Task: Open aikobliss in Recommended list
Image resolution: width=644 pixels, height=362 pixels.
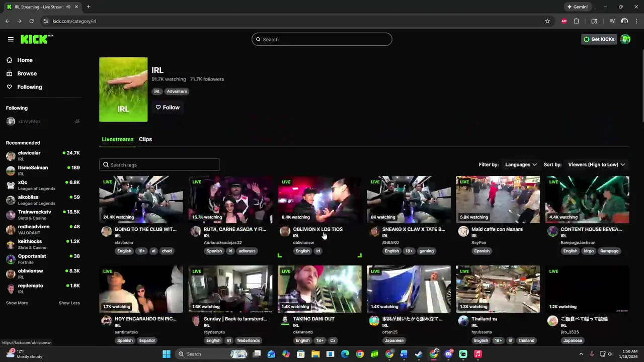Action: (43, 200)
